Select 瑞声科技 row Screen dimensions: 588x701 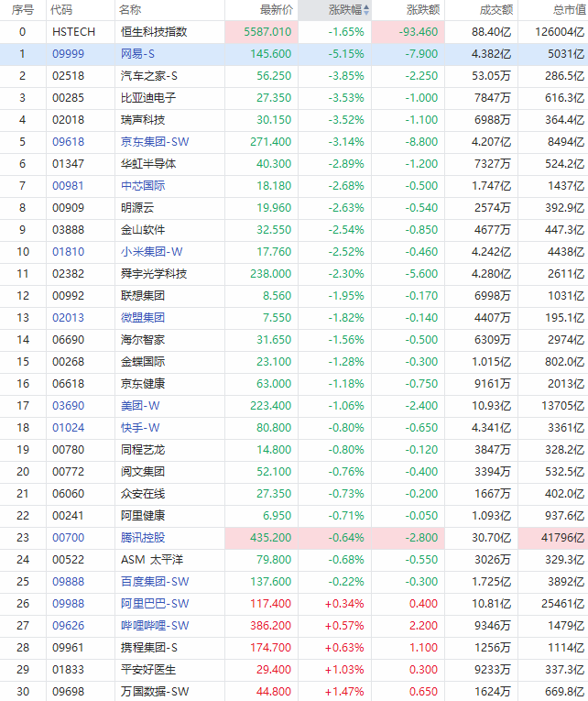[x=294, y=120]
